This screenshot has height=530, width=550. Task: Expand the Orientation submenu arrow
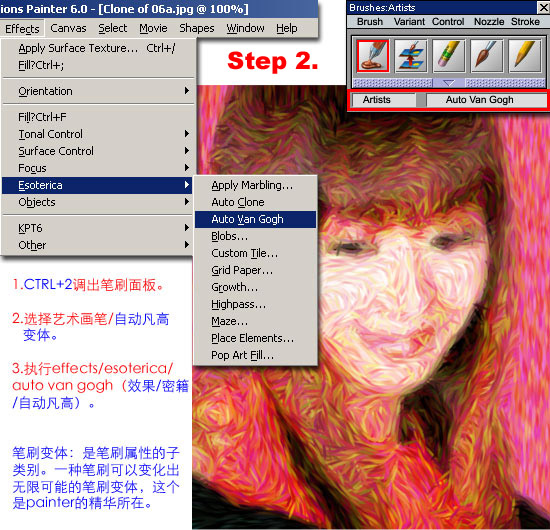click(187, 91)
